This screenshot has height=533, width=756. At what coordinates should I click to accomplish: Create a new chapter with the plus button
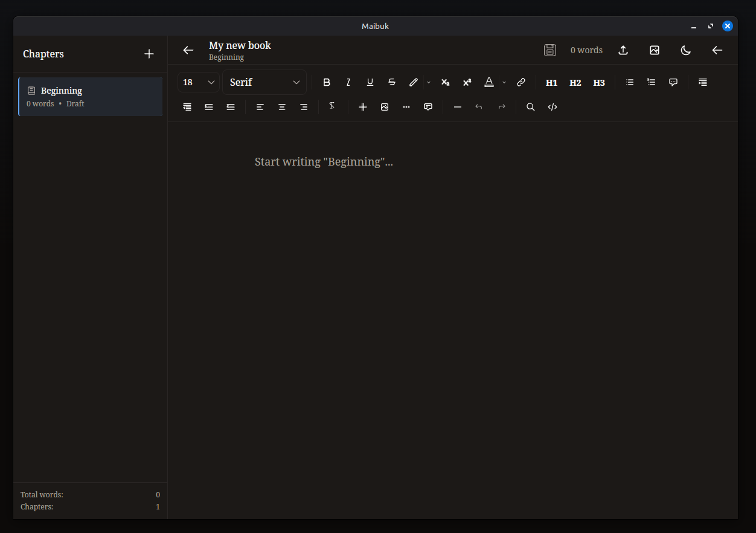[x=149, y=54]
